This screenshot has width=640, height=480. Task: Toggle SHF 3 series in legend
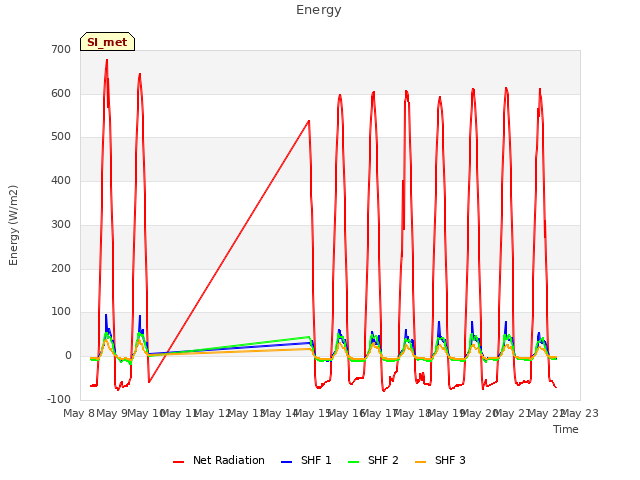coord(440,460)
